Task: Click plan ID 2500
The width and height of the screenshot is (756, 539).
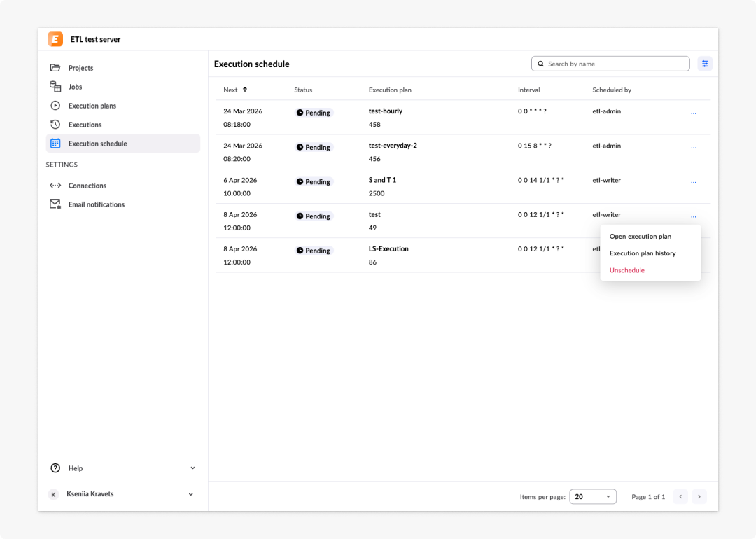Action: pyautogui.click(x=377, y=193)
